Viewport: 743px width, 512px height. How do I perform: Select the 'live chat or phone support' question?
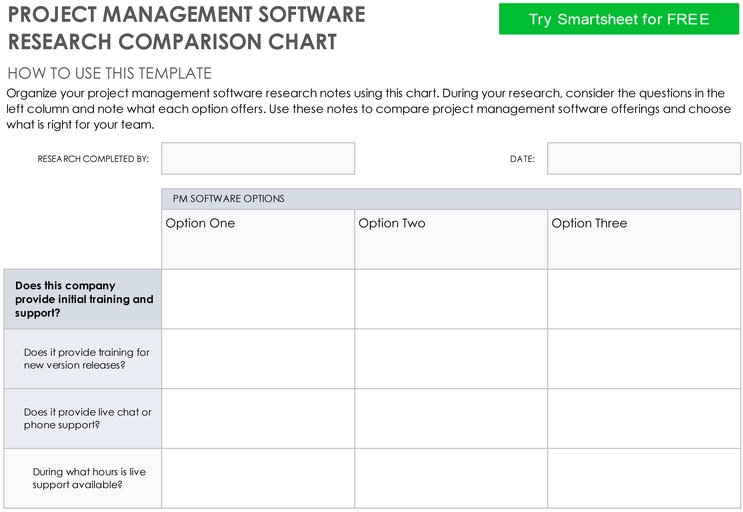pyautogui.click(x=82, y=419)
